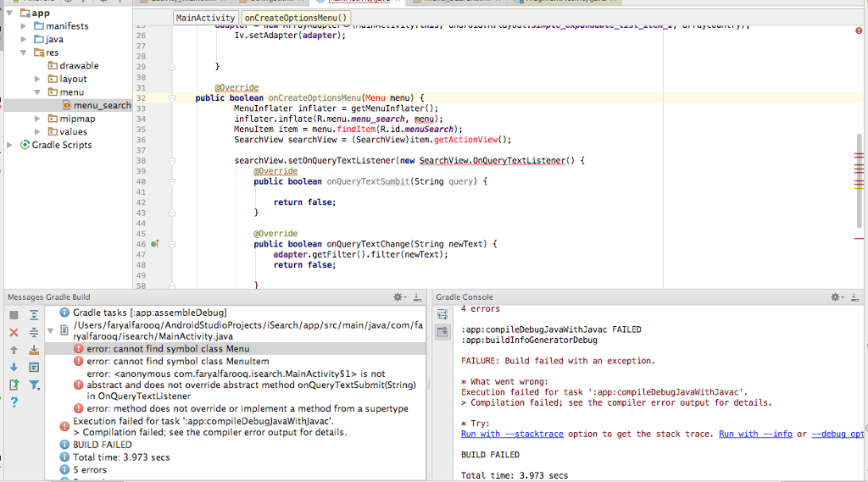Select the menu_search file in tree

102,105
